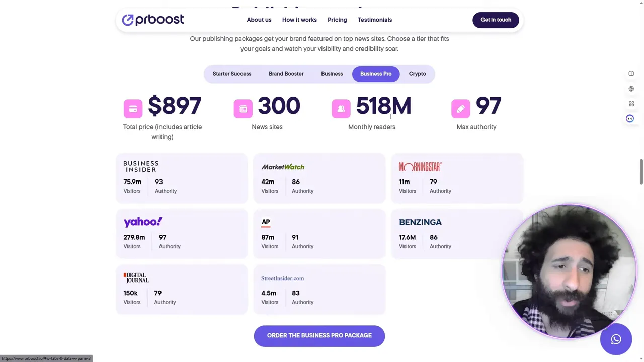Viewport: 644px width, 362px height.
Task: Click the pink max authority icon
Action: (461, 108)
